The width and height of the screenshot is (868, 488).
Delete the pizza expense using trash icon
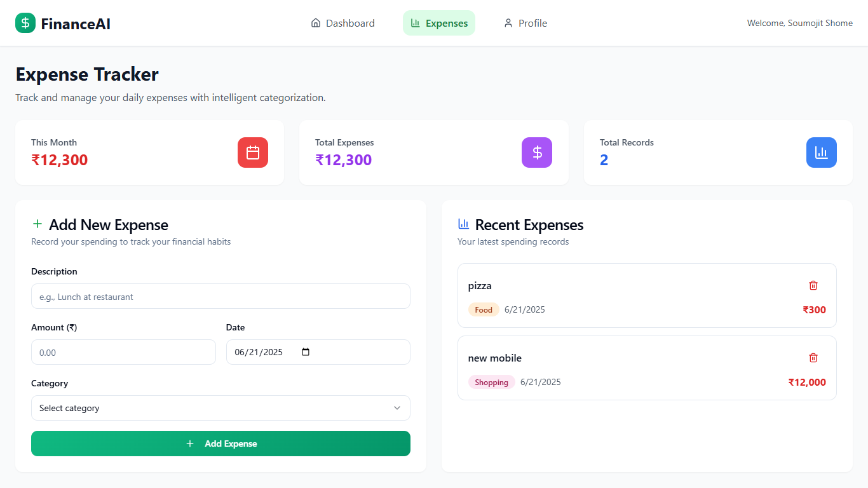click(813, 285)
